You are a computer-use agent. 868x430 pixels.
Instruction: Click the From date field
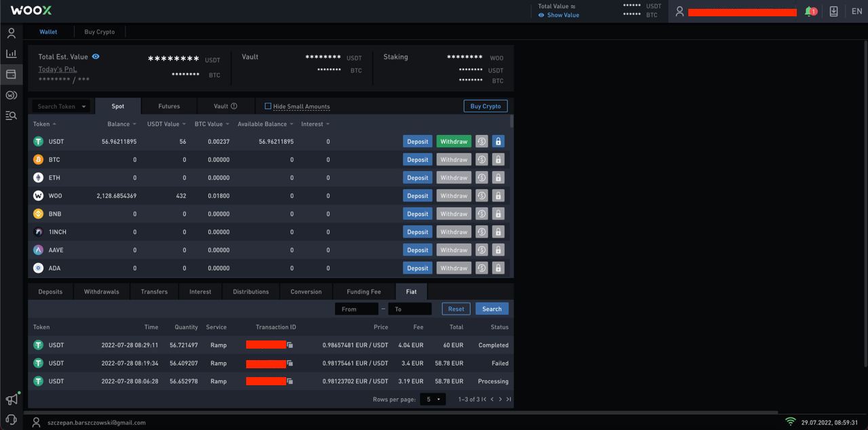coord(357,309)
